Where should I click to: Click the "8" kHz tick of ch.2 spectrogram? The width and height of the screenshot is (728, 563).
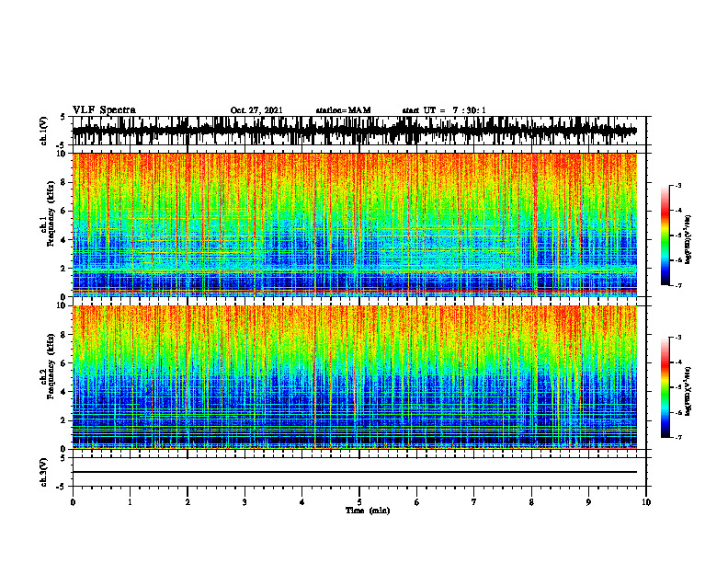(63, 335)
